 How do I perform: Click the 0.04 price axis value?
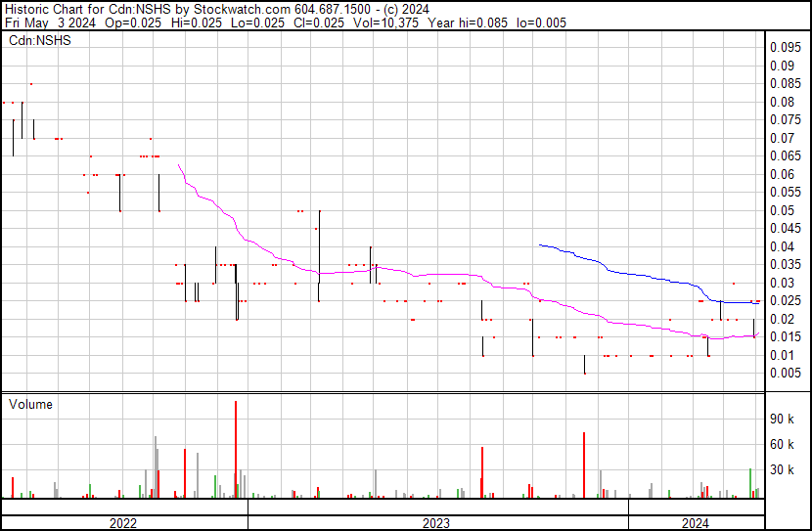click(782, 246)
